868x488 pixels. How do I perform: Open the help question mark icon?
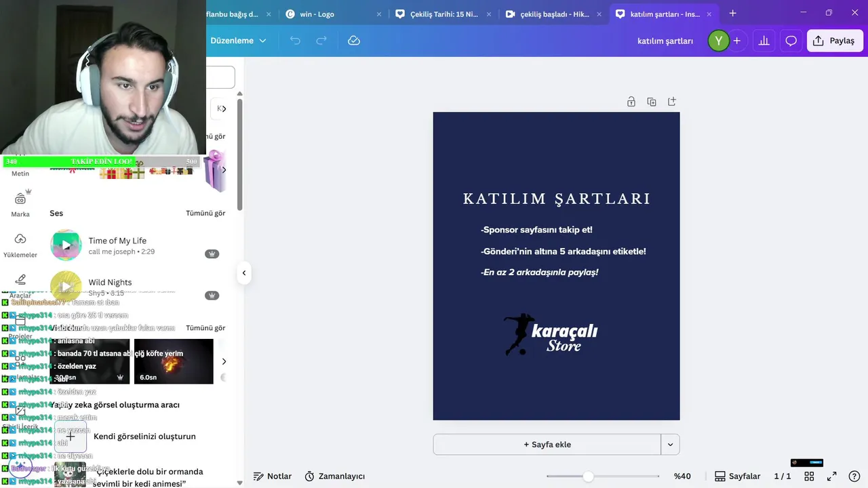click(x=854, y=476)
